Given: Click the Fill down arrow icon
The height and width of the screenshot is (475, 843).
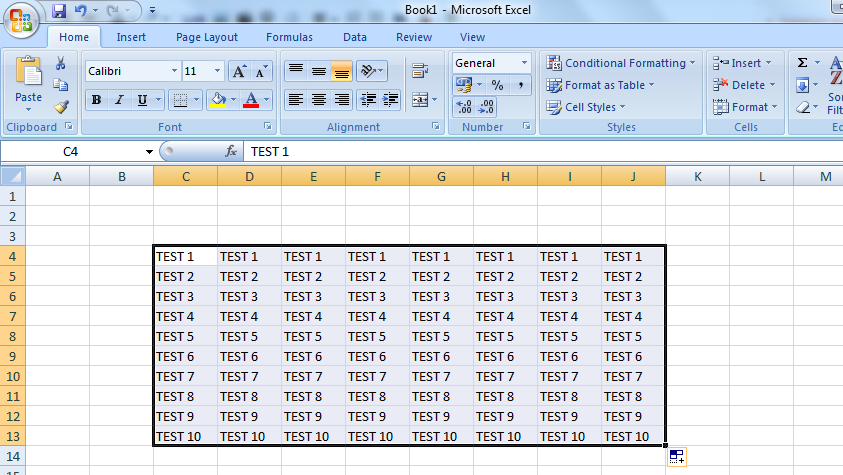Looking at the screenshot, I should (x=802, y=85).
